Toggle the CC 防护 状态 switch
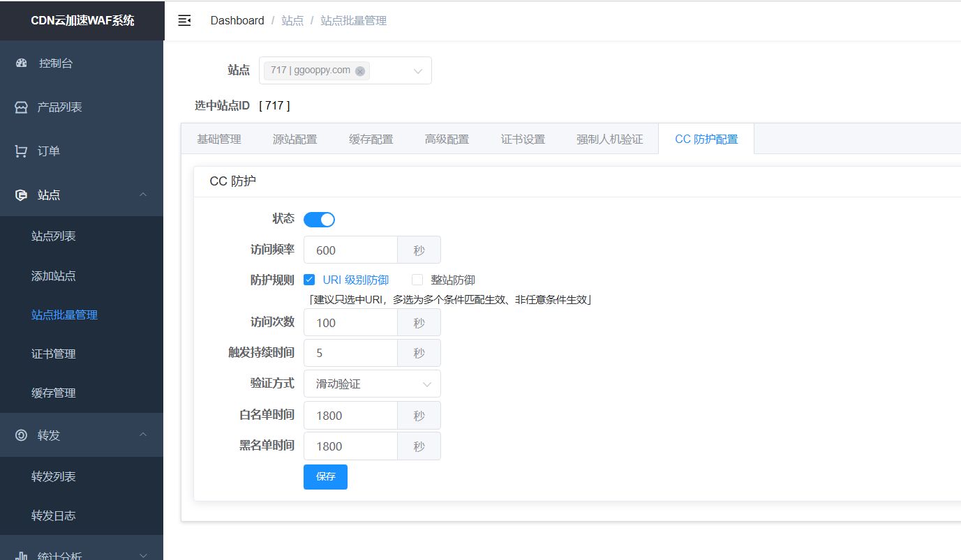Screen dimensions: 961x560 319,220
